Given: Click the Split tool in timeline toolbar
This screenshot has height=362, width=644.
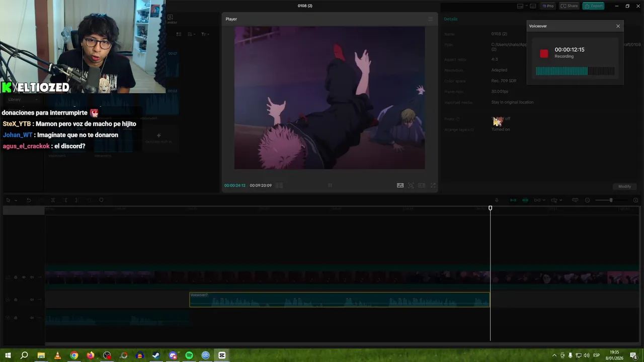Looking at the screenshot, I should [x=53, y=200].
